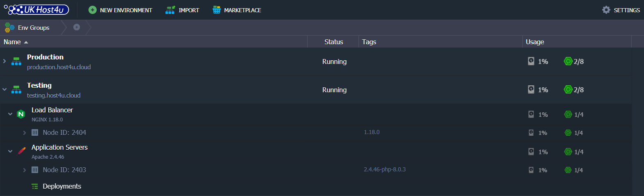This screenshot has height=196, width=644.
Task: Click the Production environment topology icon
Action: [16, 62]
